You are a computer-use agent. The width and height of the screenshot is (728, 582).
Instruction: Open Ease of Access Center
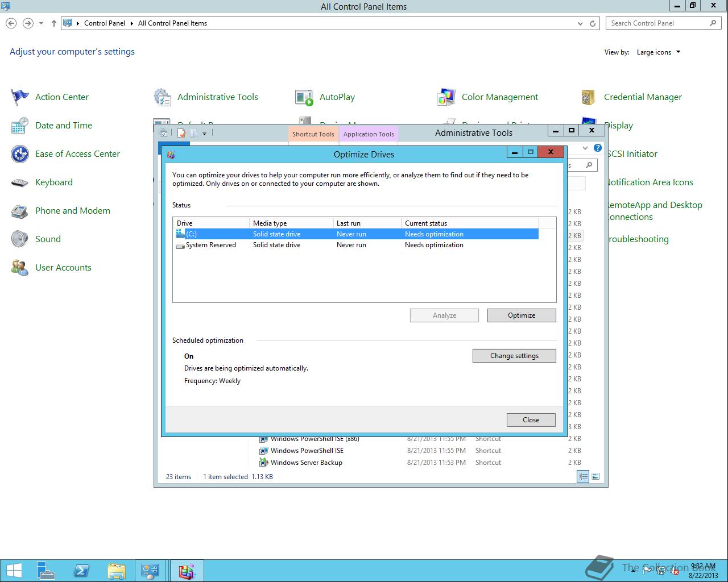click(65, 154)
